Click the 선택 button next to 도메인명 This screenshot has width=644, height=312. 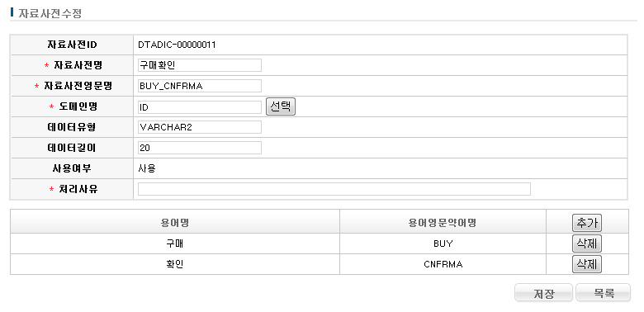click(281, 106)
